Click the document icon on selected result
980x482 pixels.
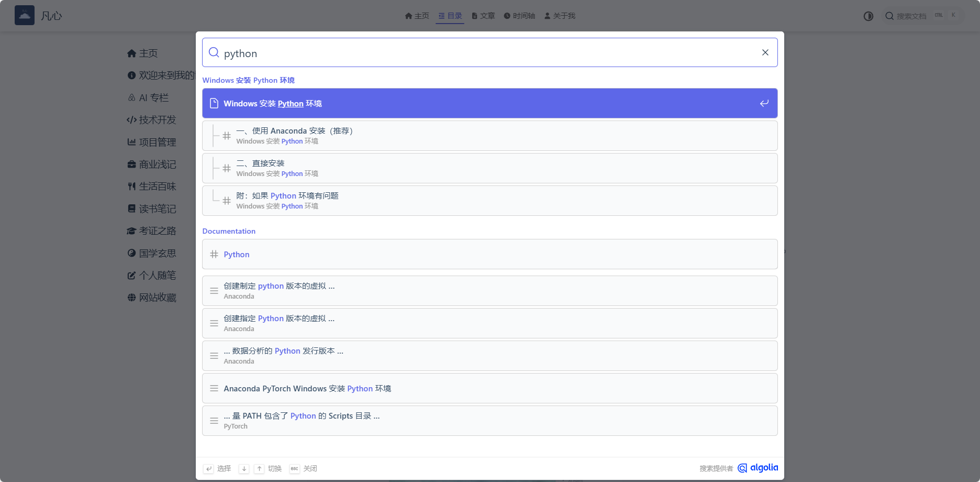tap(214, 103)
